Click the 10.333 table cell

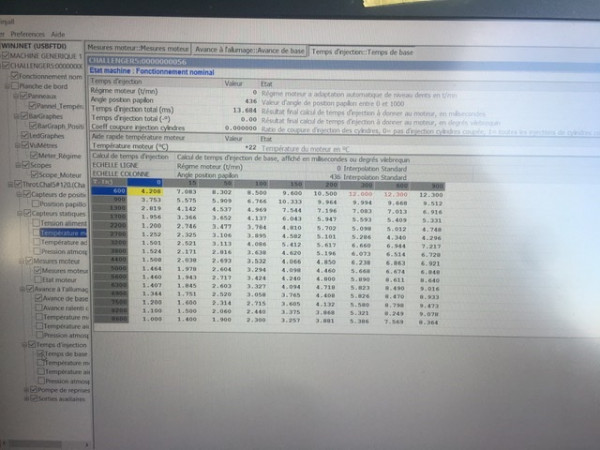pyautogui.click(x=290, y=202)
